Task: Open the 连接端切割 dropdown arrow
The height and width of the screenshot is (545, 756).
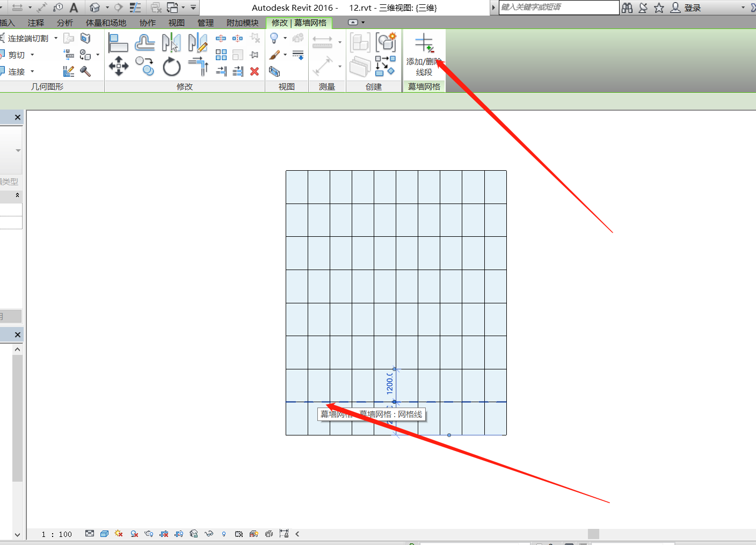Action: click(56, 38)
